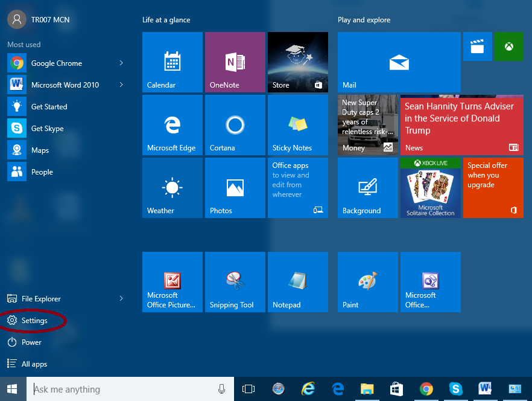This screenshot has height=401, width=532.
Task: Play Microsoft Solitaire Collection
Action: pos(430,188)
